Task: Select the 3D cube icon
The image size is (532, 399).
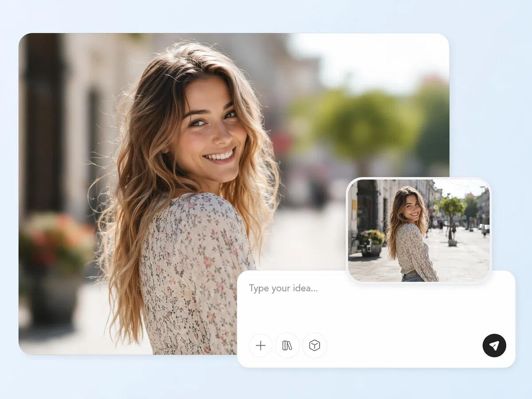Action: [315, 345]
